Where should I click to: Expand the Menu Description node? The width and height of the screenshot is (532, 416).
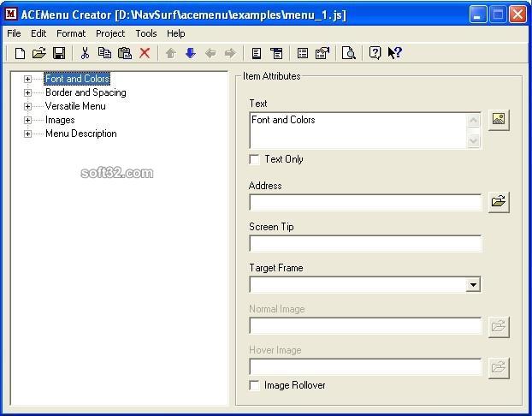click(28, 134)
